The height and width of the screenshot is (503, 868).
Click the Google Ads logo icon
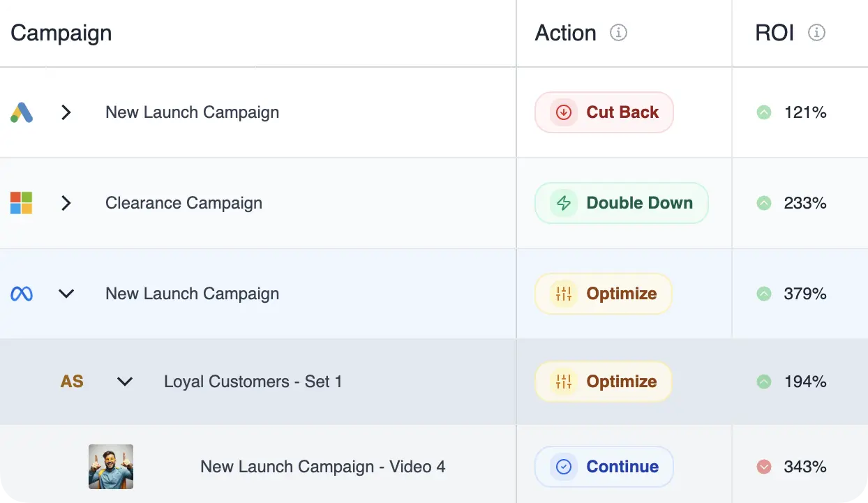[22, 112]
